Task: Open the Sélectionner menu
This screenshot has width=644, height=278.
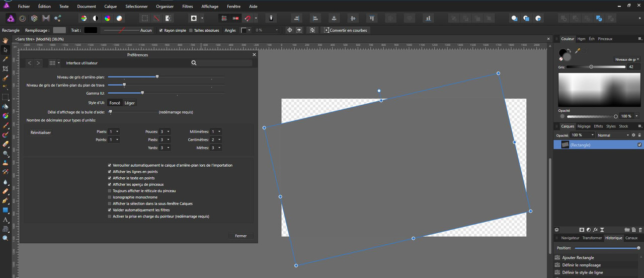Action: [136, 7]
